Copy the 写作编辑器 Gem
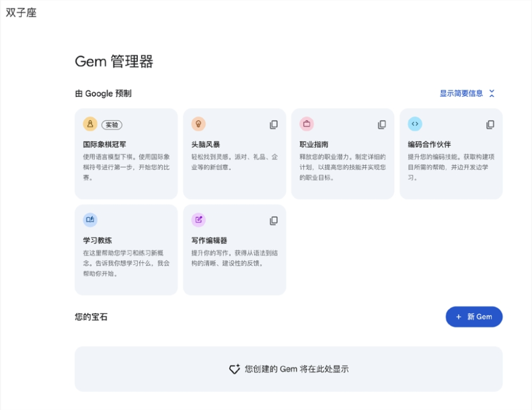Screen dimensions: 532x410 click(273, 221)
